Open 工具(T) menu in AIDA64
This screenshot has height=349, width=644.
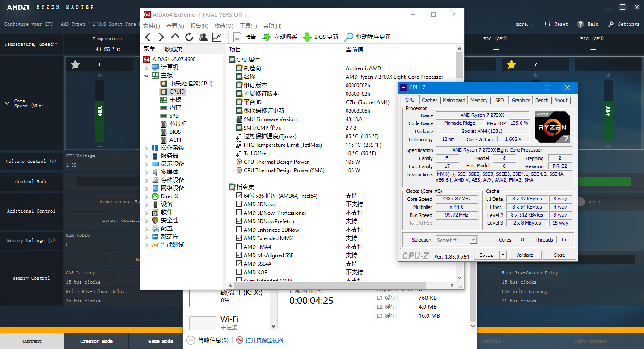(x=248, y=26)
